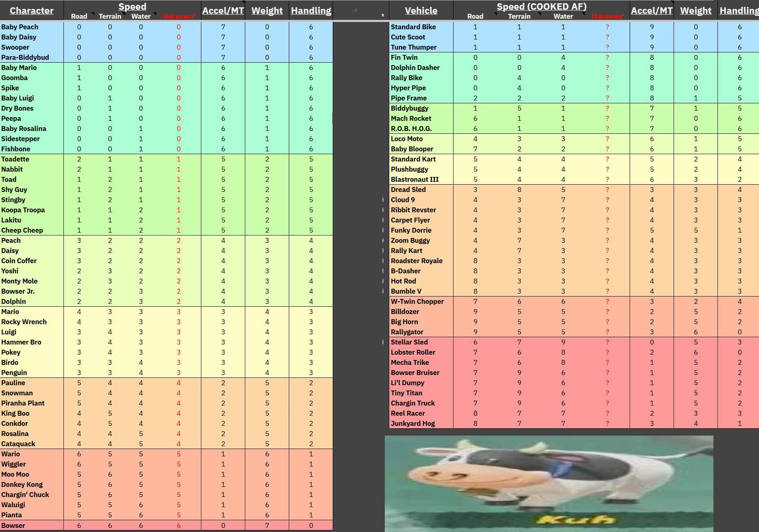The image size is (759, 532).
Task: Click the R.O.B. H.O.G. cell
Action: point(421,129)
